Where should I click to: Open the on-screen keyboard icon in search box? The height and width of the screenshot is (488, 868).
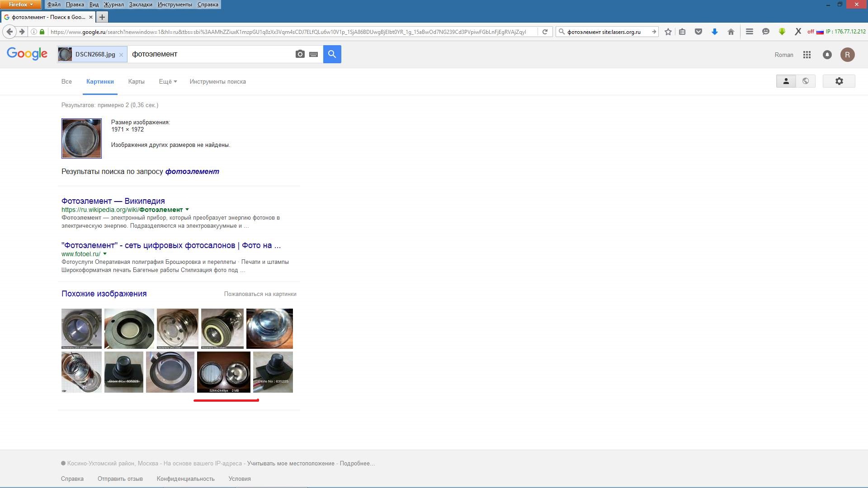click(x=313, y=54)
